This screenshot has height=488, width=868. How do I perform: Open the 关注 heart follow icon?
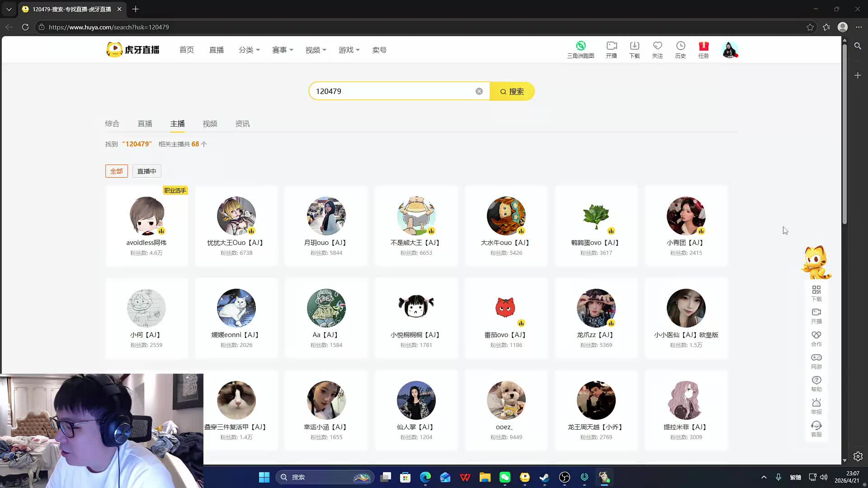point(657,49)
